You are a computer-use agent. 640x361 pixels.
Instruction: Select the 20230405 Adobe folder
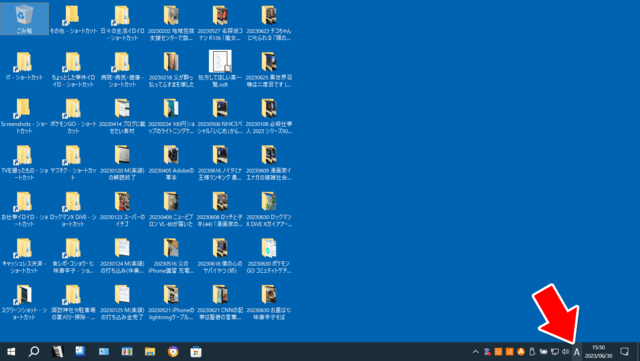click(x=171, y=162)
